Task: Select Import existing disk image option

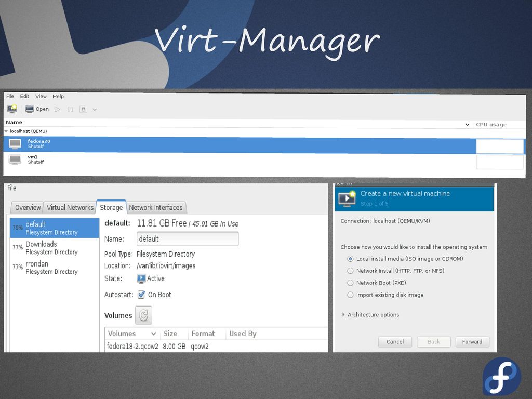Action: [351, 295]
